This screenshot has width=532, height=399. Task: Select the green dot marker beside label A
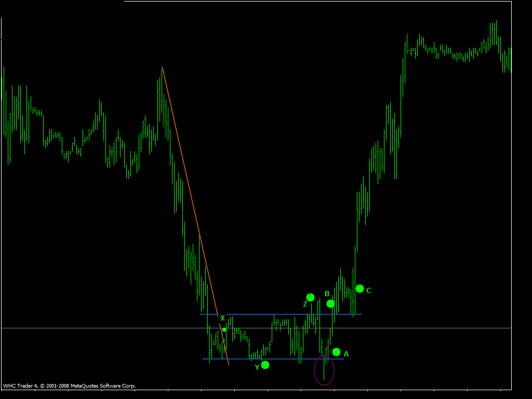click(x=336, y=352)
